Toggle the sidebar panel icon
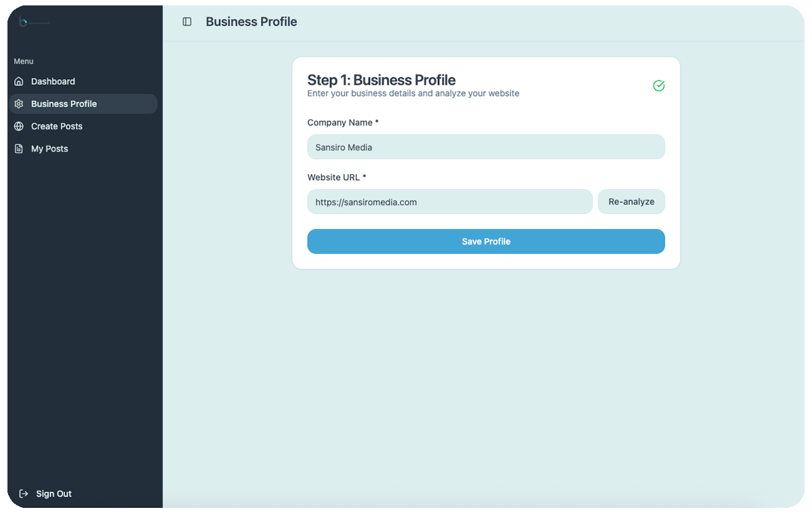This screenshot has height=514, width=812. (x=187, y=22)
